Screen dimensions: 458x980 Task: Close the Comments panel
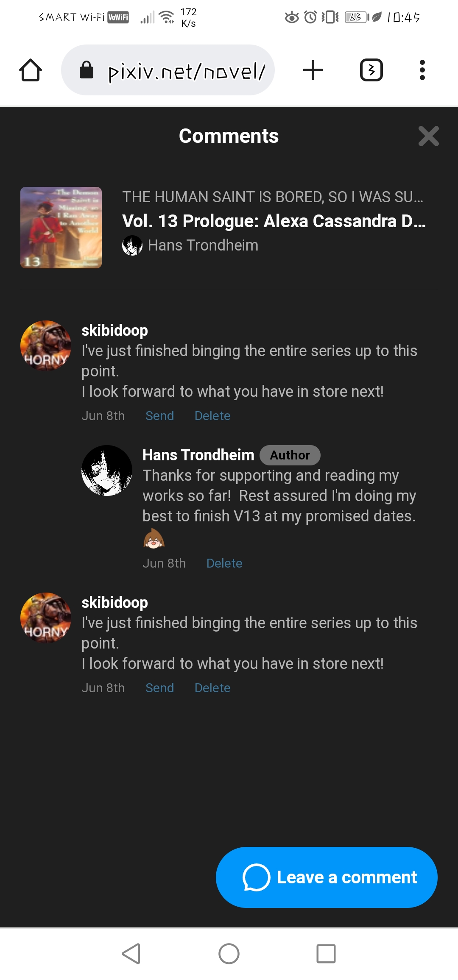point(428,136)
